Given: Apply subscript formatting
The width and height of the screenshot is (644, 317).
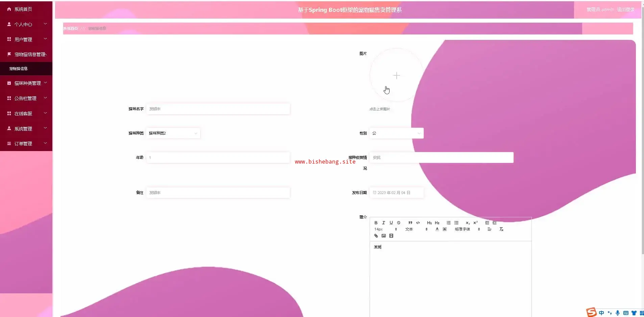Looking at the screenshot, I should point(468,223).
